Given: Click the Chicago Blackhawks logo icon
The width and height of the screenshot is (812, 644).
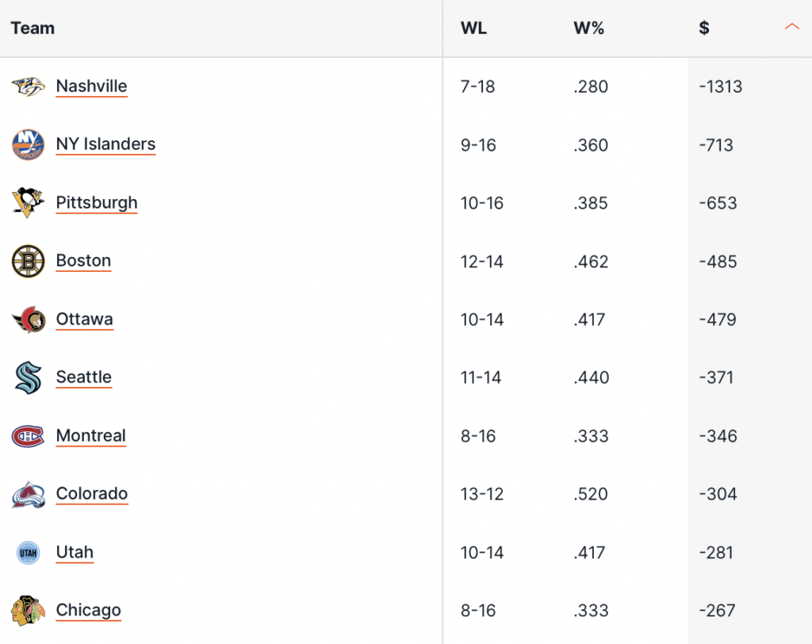Looking at the screenshot, I should tap(28, 611).
